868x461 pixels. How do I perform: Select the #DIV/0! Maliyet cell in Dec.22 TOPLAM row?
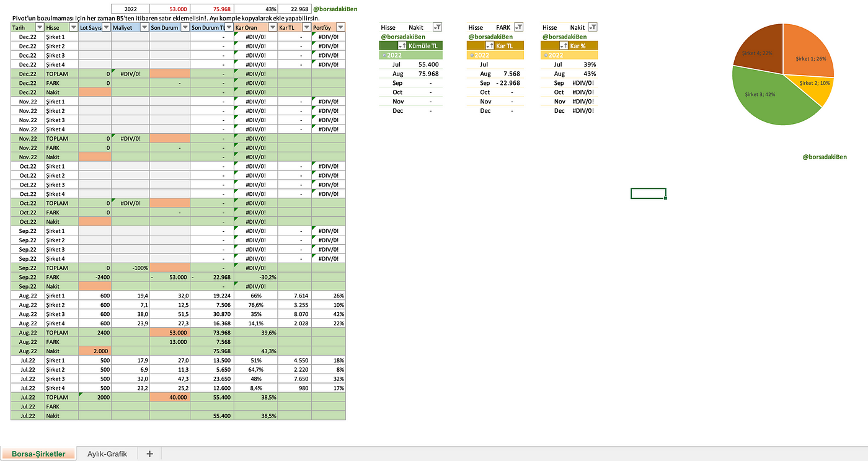[x=131, y=73]
